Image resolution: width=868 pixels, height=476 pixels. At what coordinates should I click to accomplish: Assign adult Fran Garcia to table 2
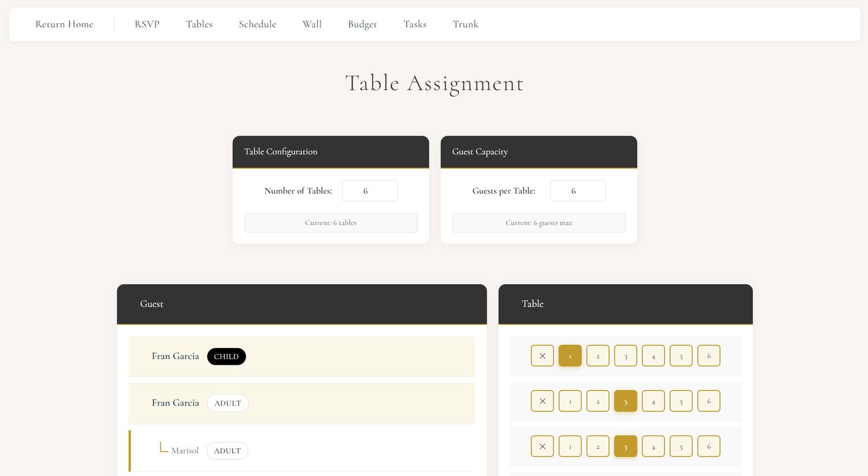[x=598, y=401]
